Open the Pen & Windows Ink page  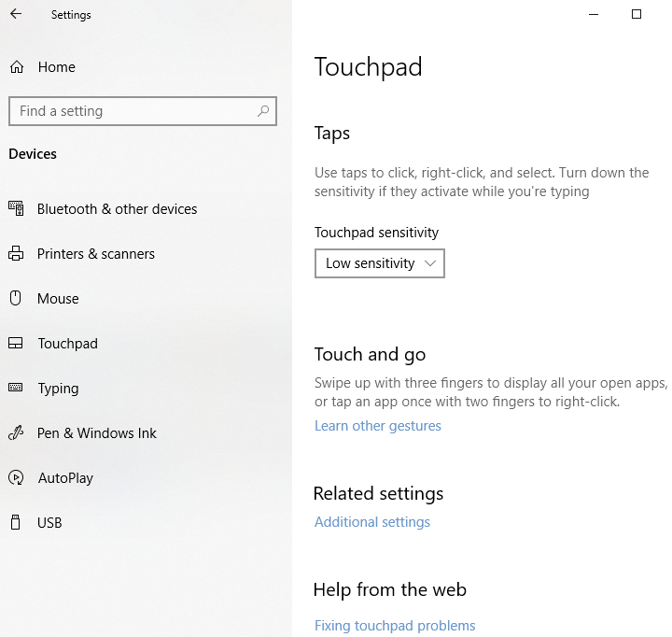pos(97,433)
